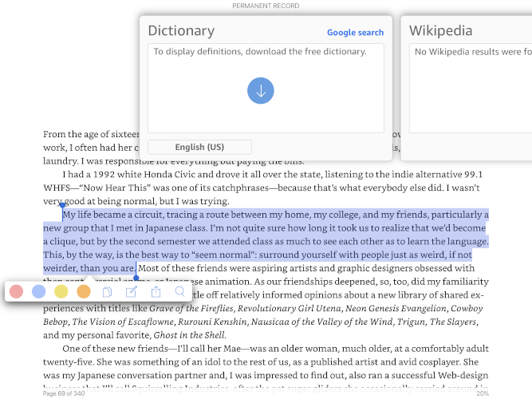Tap the words 'Ghost in the Shell'
Viewport: 532px width, 399px height.
coord(189,335)
